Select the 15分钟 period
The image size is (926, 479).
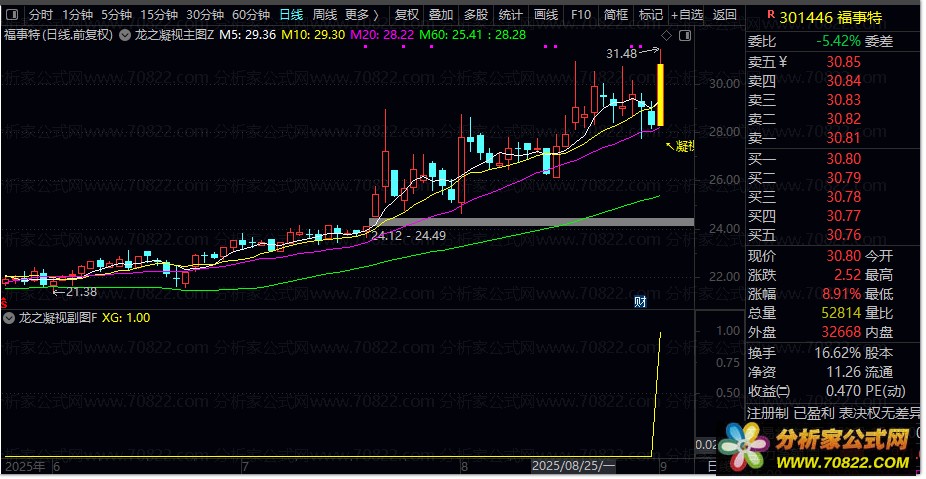(x=159, y=15)
